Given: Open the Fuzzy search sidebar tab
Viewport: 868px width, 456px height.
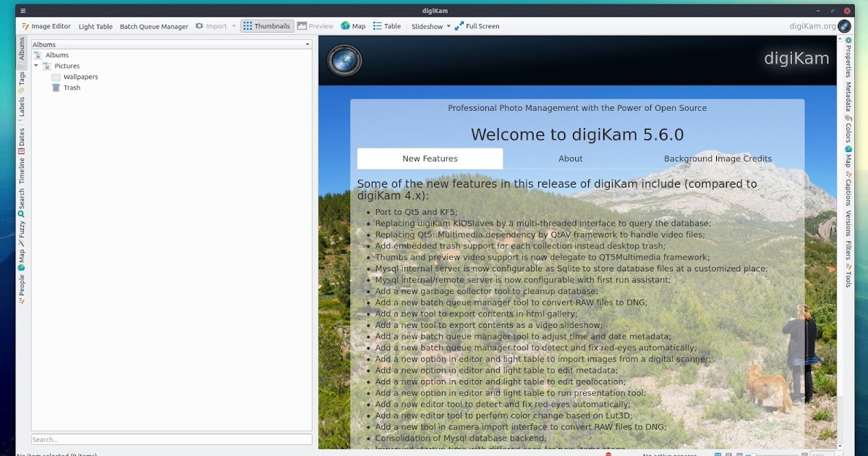Looking at the screenshot, I should (22, 233).
